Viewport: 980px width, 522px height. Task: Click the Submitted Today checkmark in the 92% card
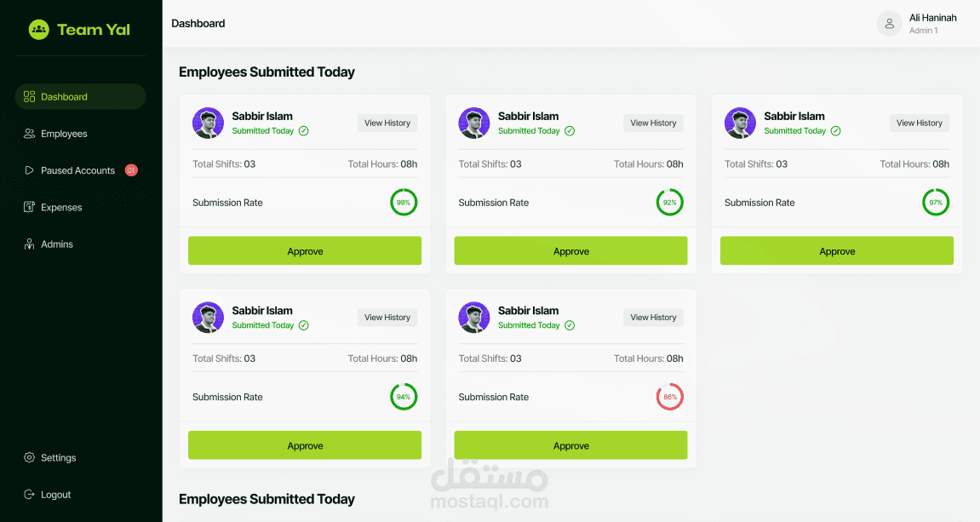coord(570,130)
